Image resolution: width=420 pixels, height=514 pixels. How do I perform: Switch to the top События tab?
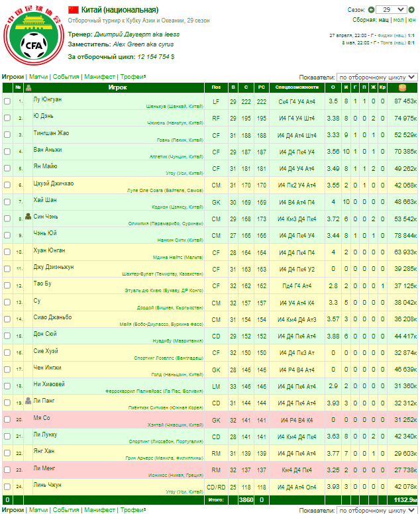pos(66,77)
